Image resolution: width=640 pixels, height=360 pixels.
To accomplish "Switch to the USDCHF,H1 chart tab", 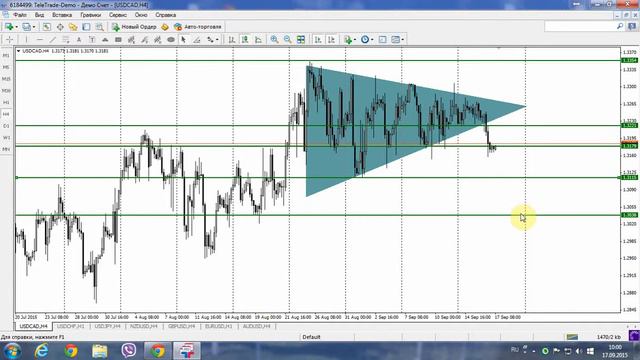I will 70,327.
